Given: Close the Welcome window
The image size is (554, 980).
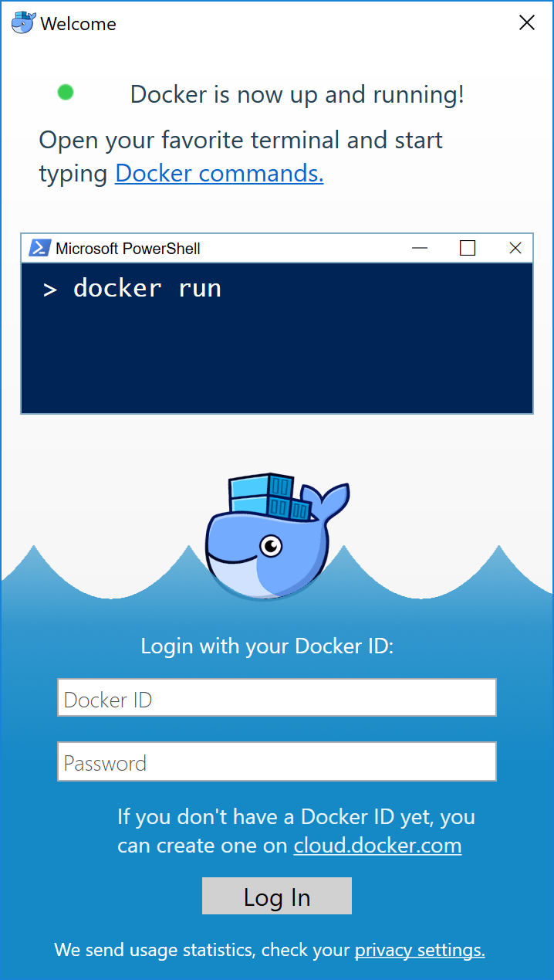Looking at the screenshot, I should 527,23.
